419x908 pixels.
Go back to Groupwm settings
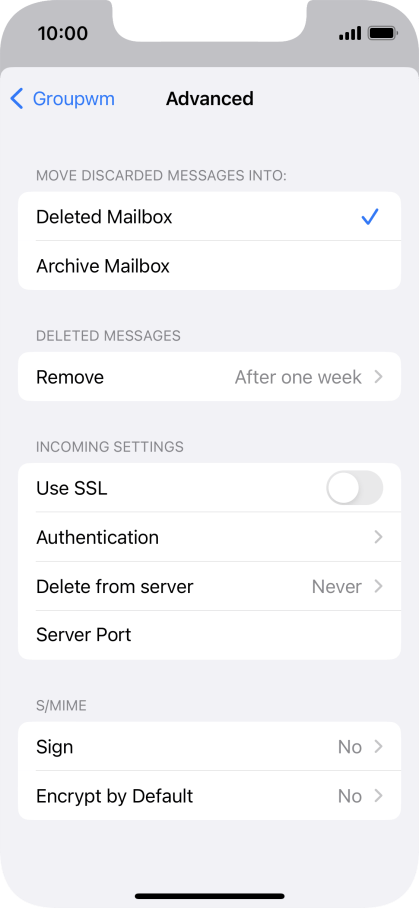[x=63, y=99]
